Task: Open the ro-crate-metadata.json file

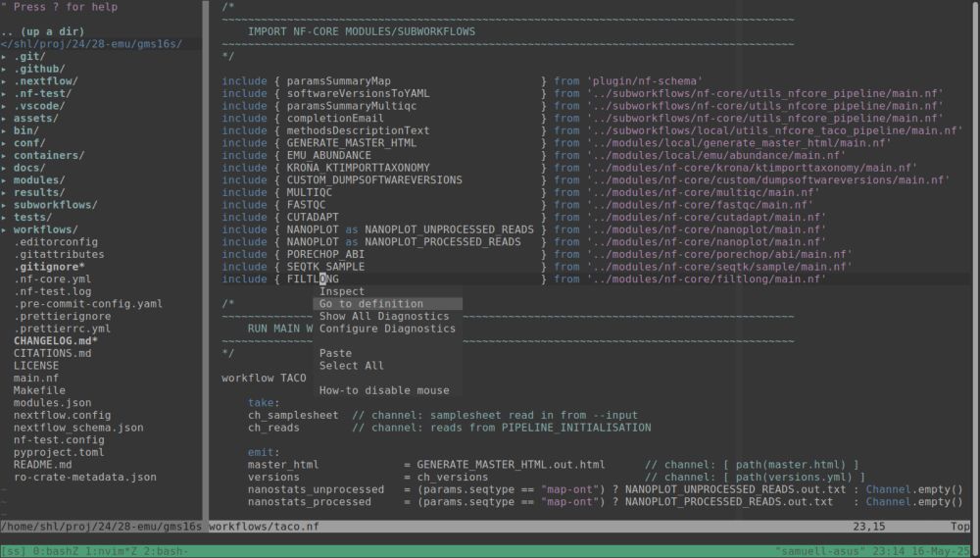Action: [x=85, y=478]
